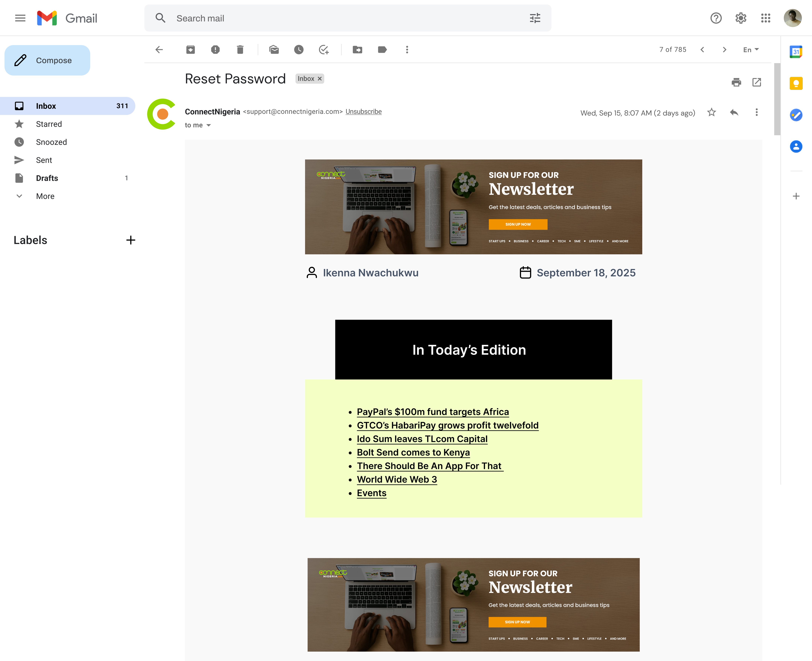This screenshot has width=812, height=661.
Task: Star the ConnectNigeria message
Action: [711, 112]
